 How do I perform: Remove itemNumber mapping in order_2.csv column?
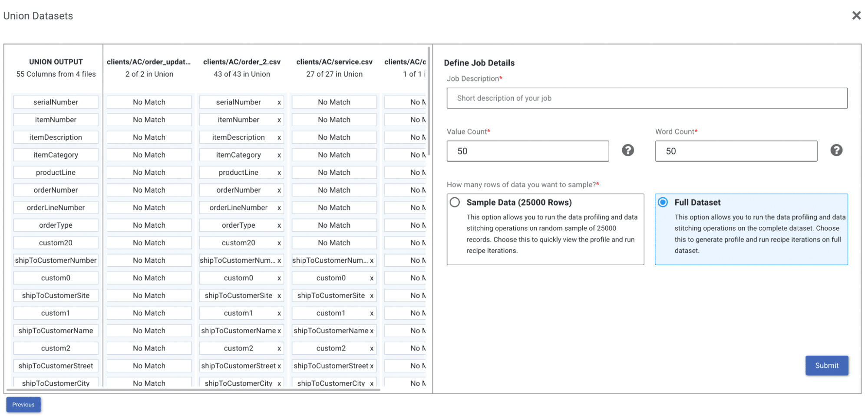(x=279, y=120)
